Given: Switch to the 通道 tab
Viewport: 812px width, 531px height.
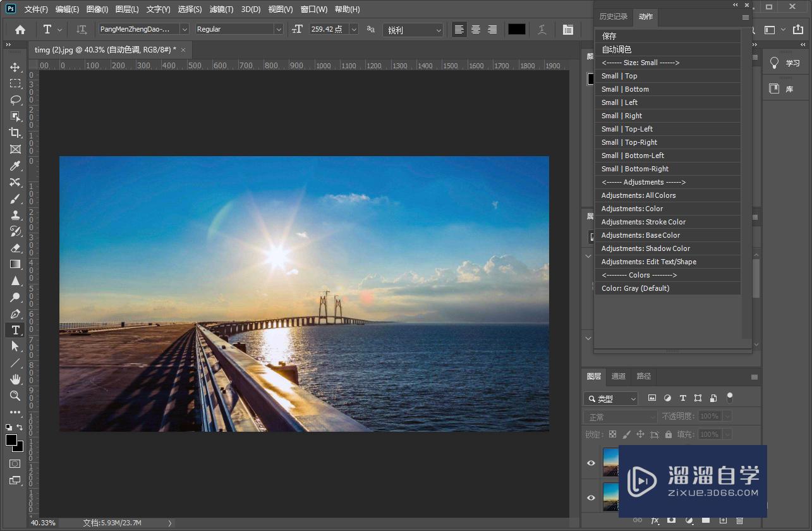Looking at the screenshot, I should 619,376.
